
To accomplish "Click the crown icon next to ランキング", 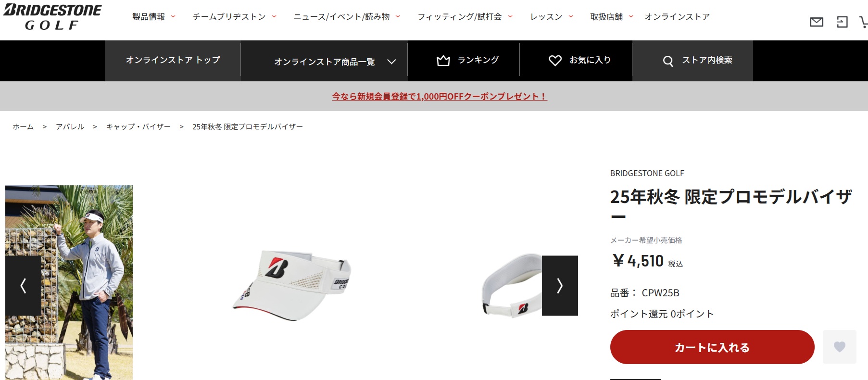I will click(443, 61).
